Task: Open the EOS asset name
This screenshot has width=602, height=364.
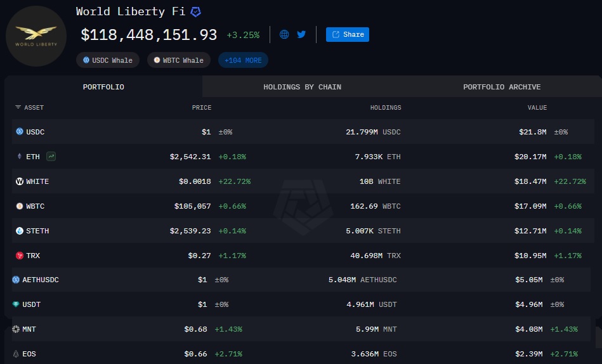Action: coord(29,354)
